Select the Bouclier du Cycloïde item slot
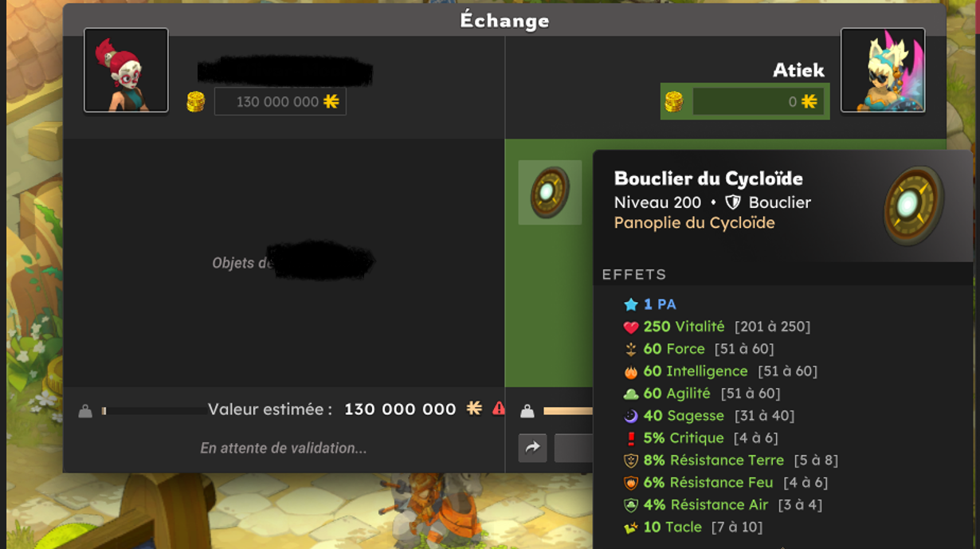The width and height of the screenshot is (980, 549). click(550, 192)
